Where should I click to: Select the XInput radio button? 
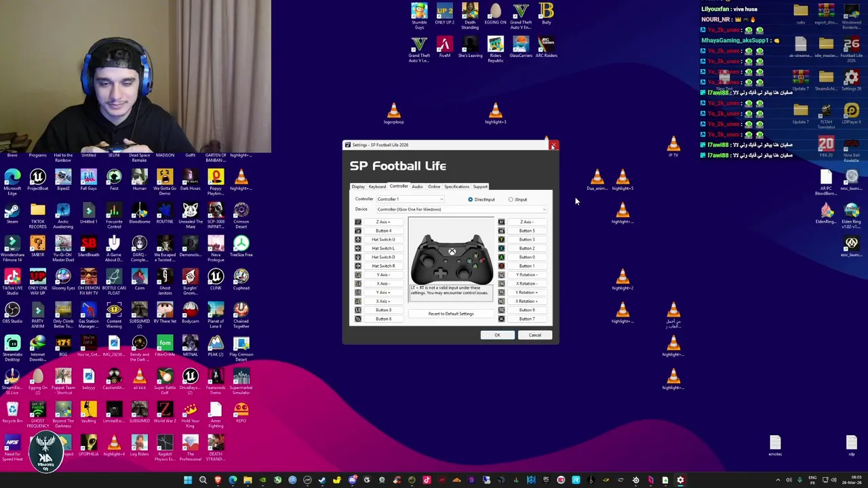[511, 199]
